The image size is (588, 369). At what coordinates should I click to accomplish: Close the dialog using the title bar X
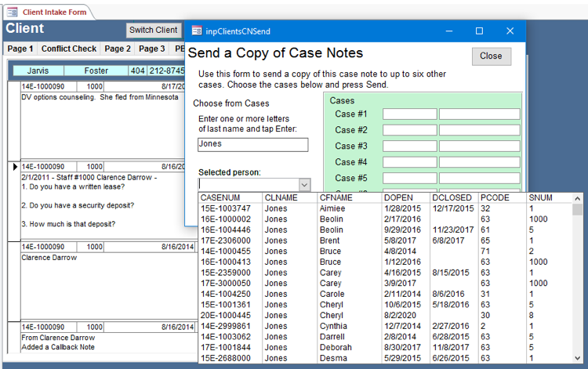510,31
